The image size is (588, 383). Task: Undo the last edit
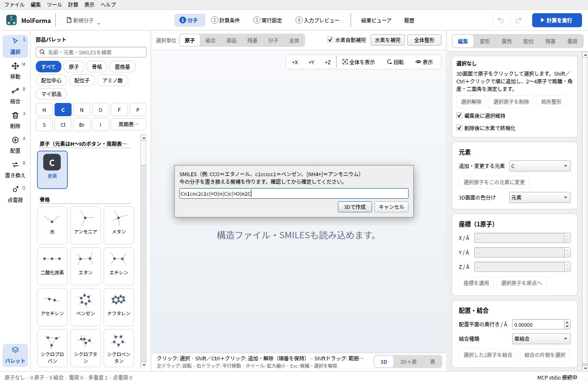(501, 20)
